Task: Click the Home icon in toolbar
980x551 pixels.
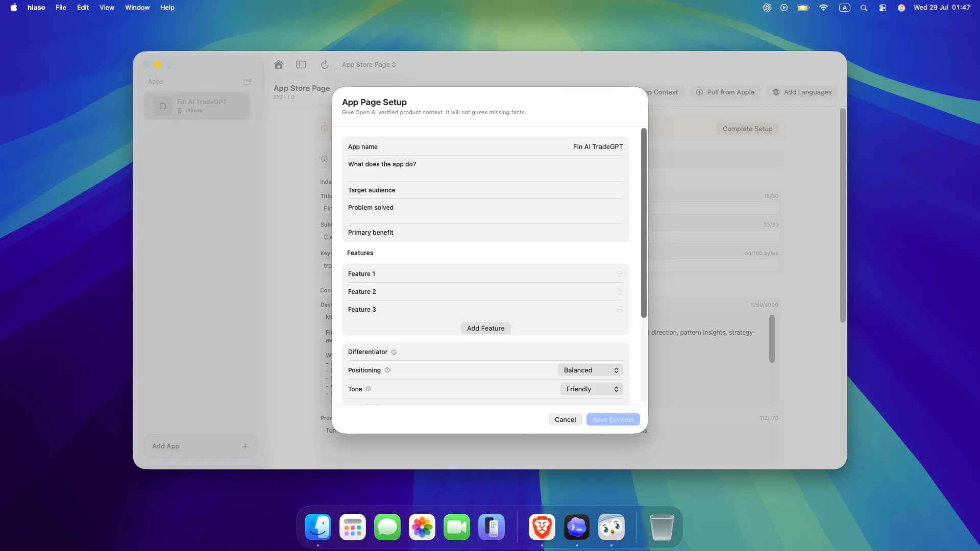Action: (x=278, y=65)
